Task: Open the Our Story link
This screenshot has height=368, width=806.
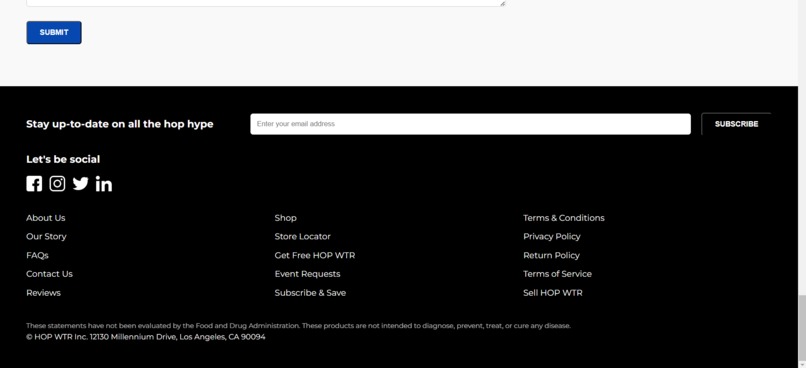Action: 46,236
